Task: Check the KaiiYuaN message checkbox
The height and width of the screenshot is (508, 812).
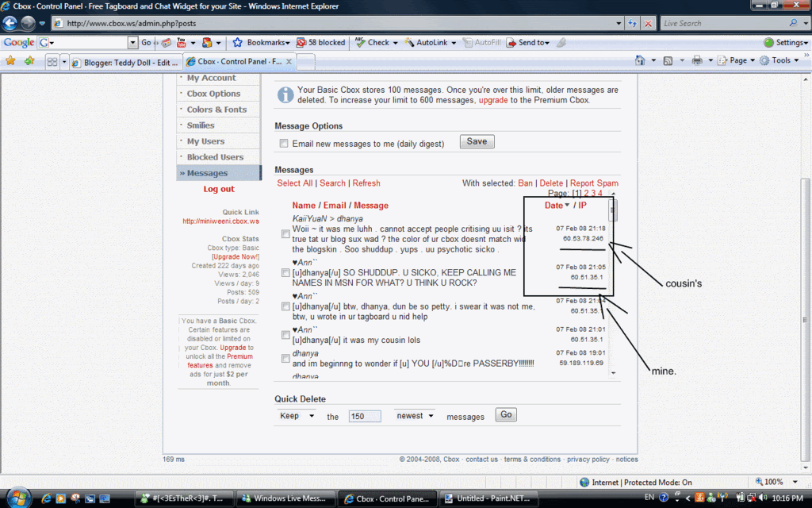Action: point(285,234)
